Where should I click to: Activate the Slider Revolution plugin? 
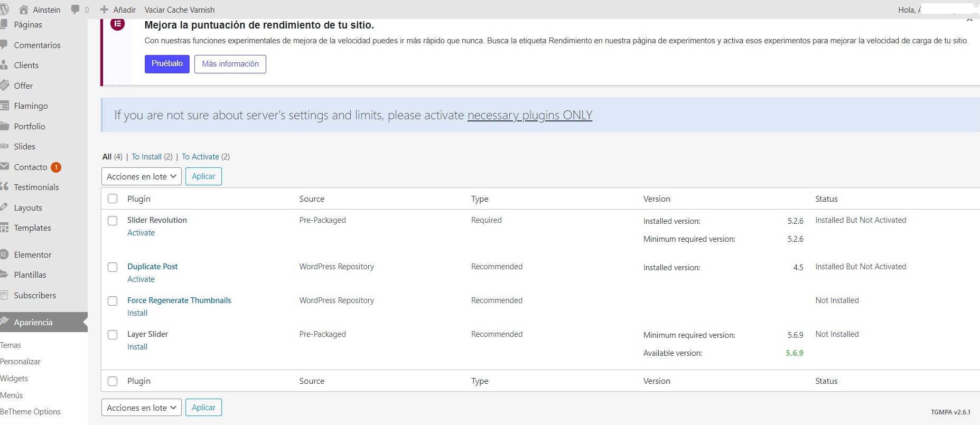pyautogui.click(x=141, y=233)
